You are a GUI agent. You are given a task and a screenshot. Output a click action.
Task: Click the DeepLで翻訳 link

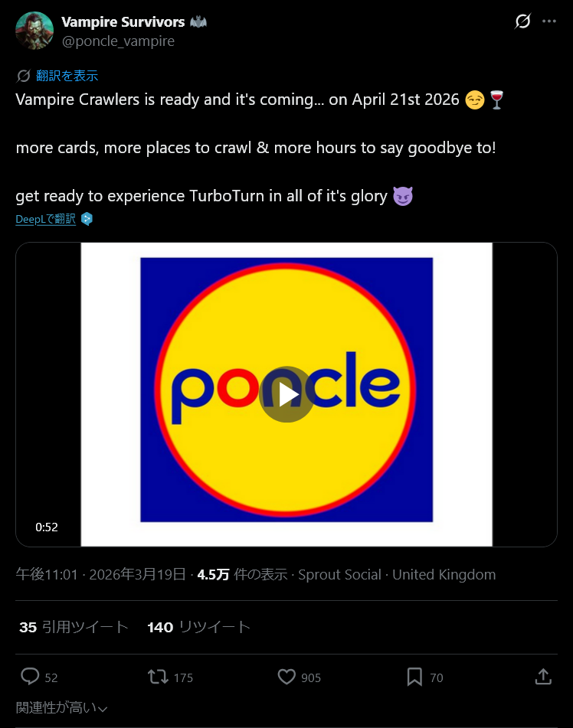click(x=45, y=219)
